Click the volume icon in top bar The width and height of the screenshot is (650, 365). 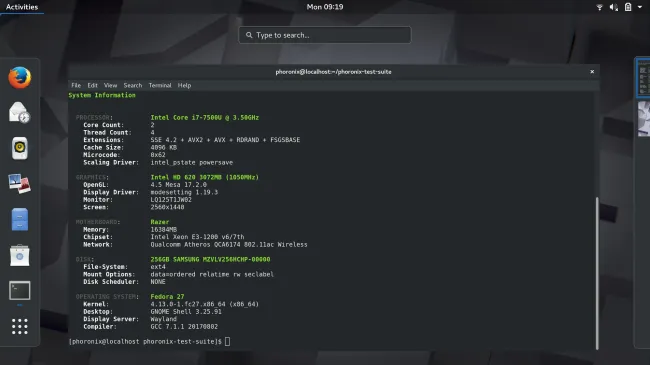tap(614, 7)
